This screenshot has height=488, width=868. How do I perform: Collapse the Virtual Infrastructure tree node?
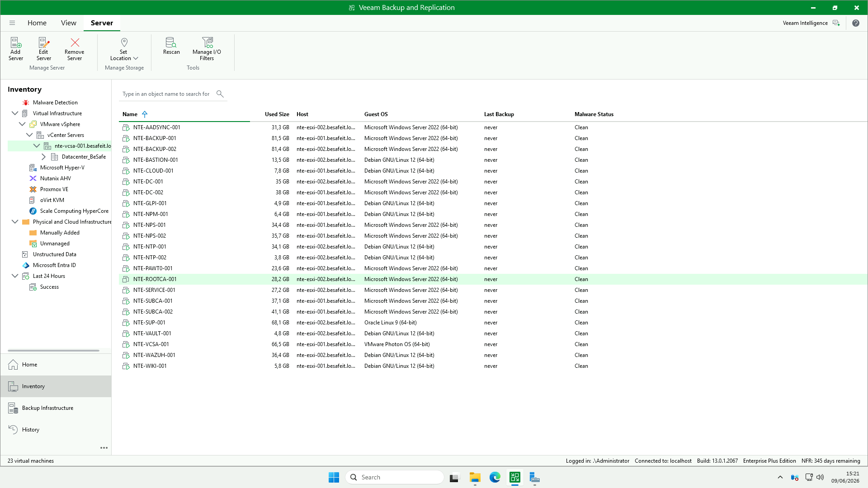pyautogui.click(x=15, y=113)
